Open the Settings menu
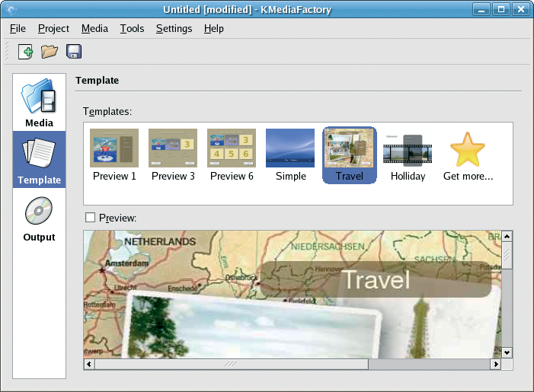The height and width of the screenshot is (392, 534). pyautogui.click(x=174, y=29)
